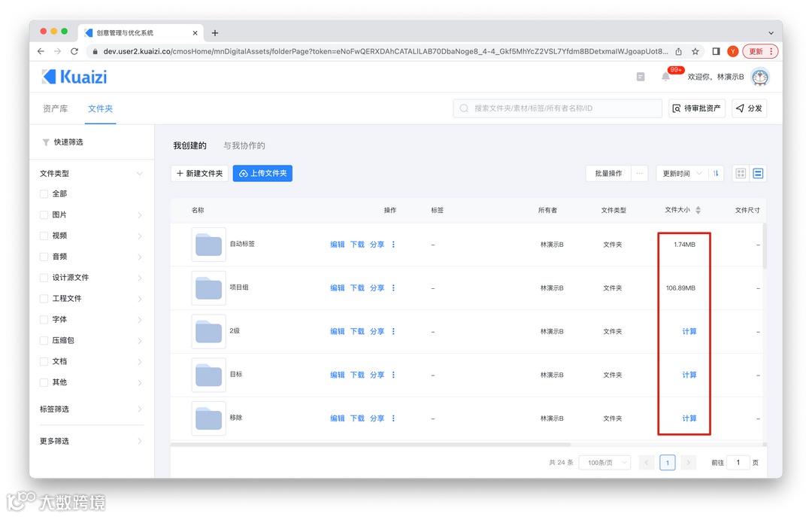Screen dimensions: 812x517
Task: Click the 上传文件夹 upload button
Action: coord(262,173)
